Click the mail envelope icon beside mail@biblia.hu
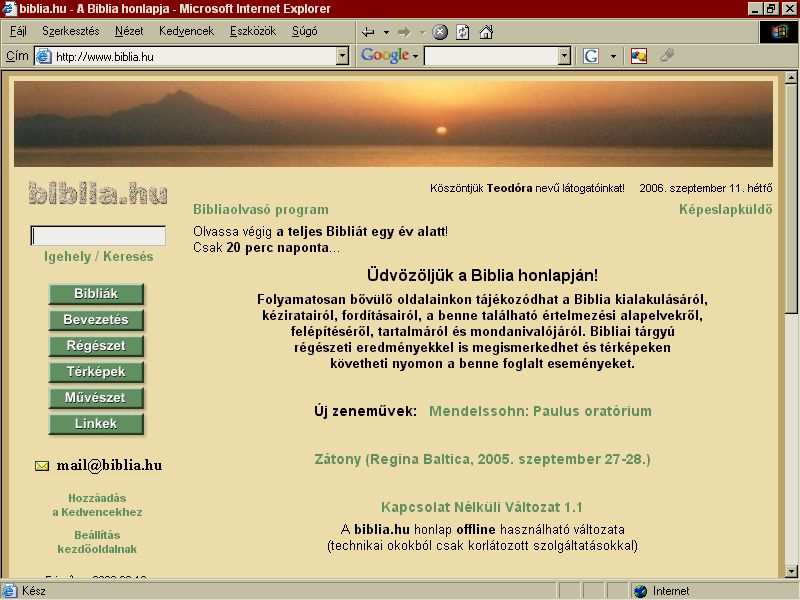The width and height of the screenshot is (800, 600). 42,465
